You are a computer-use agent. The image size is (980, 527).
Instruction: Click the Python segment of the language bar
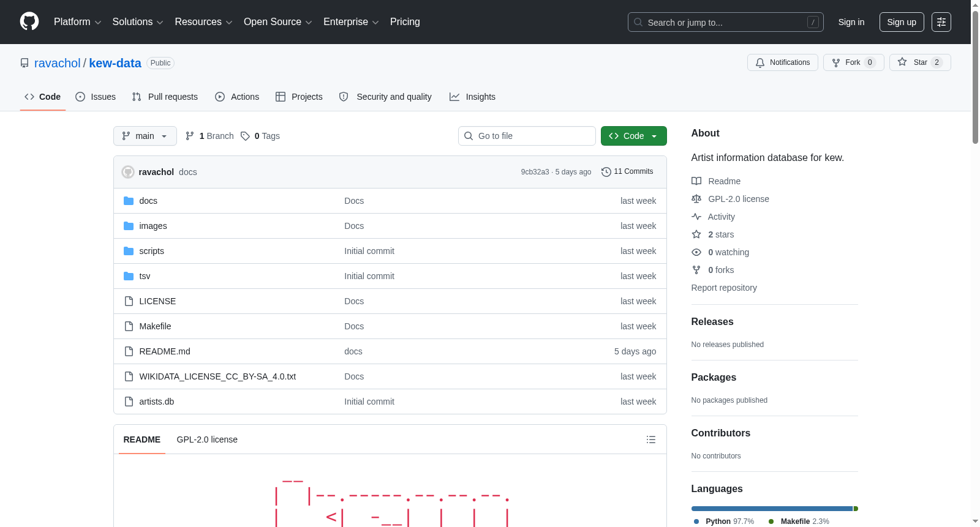coord(772,509)
